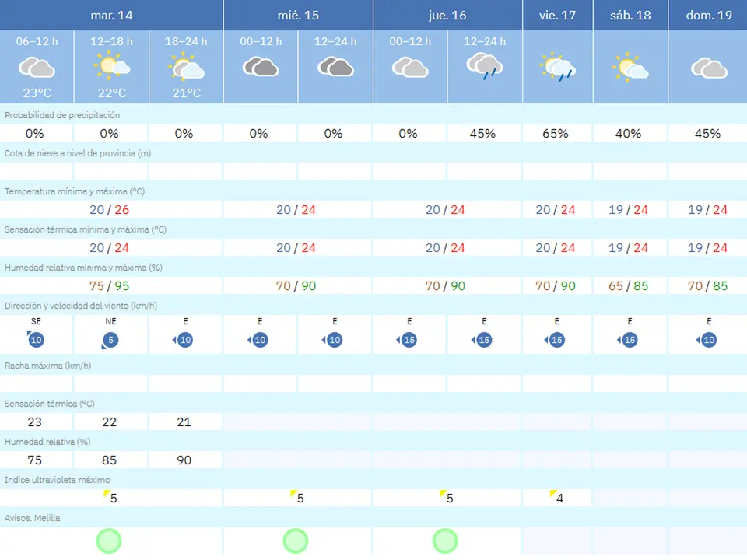Click the 75 / 95 humidity range

click(110, 285)
